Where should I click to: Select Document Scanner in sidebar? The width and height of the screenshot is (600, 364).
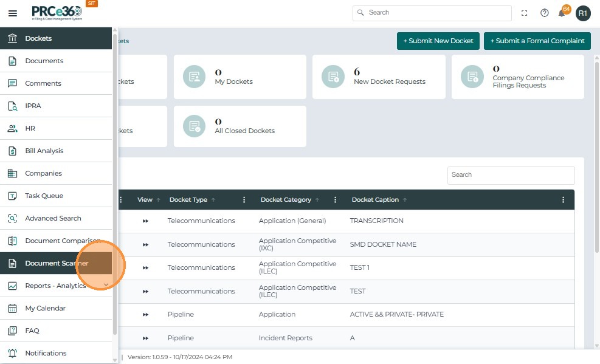click(56, 263)
